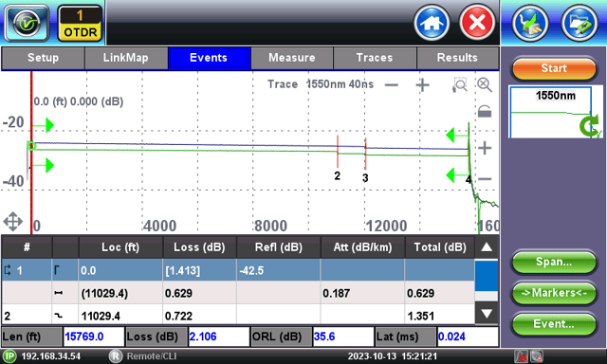
Task: Open the VeEX logo menu icon
Action: tap(27, 23)
